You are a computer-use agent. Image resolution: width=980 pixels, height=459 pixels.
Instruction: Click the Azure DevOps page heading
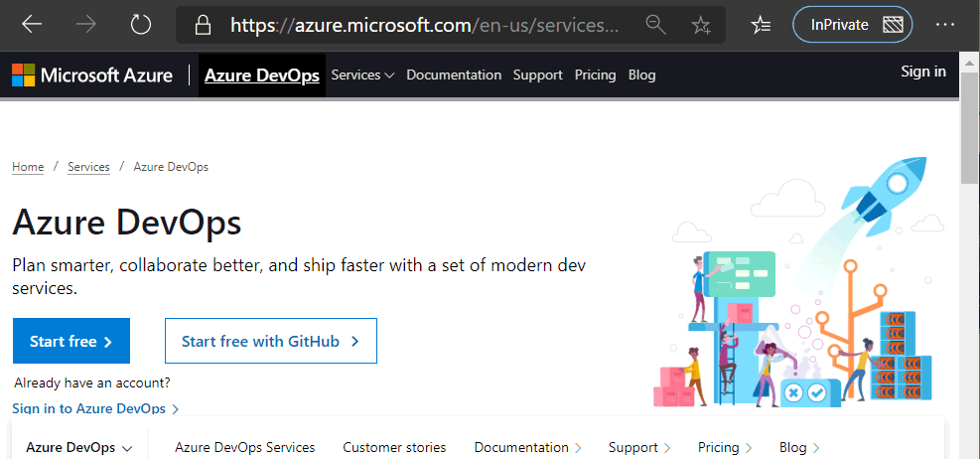click(x=127, y=222)
